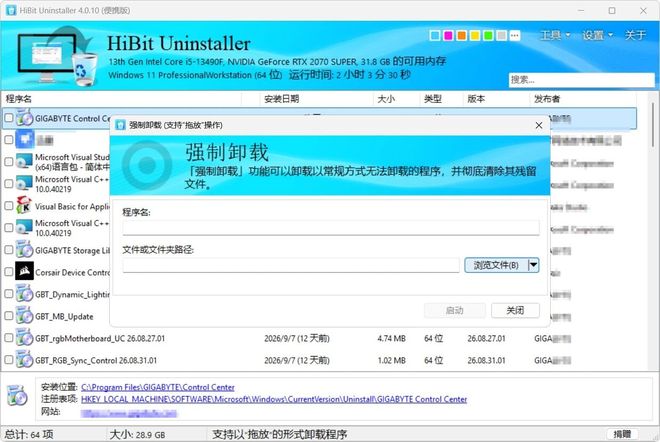Select the green theme color swatch
Screen dimensions: 660x442
click(488, 36)
